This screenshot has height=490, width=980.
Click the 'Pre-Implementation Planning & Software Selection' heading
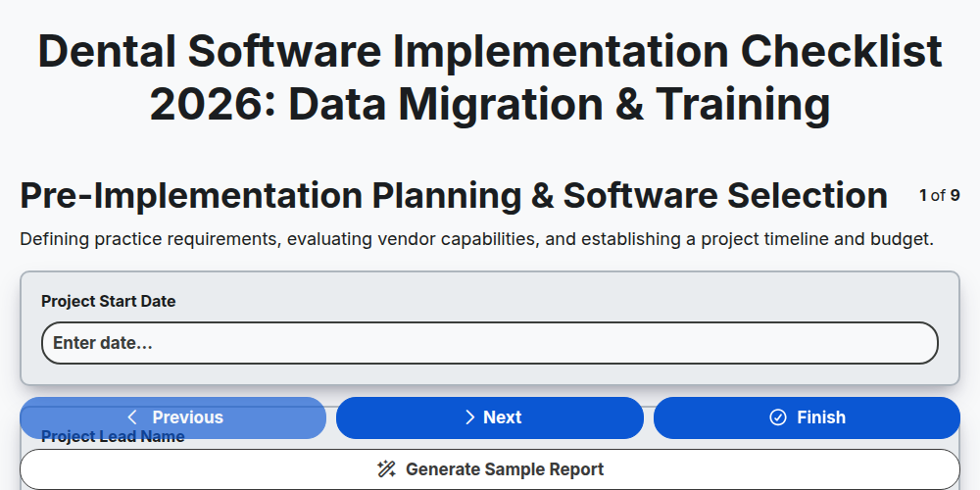tap(454, 196)
